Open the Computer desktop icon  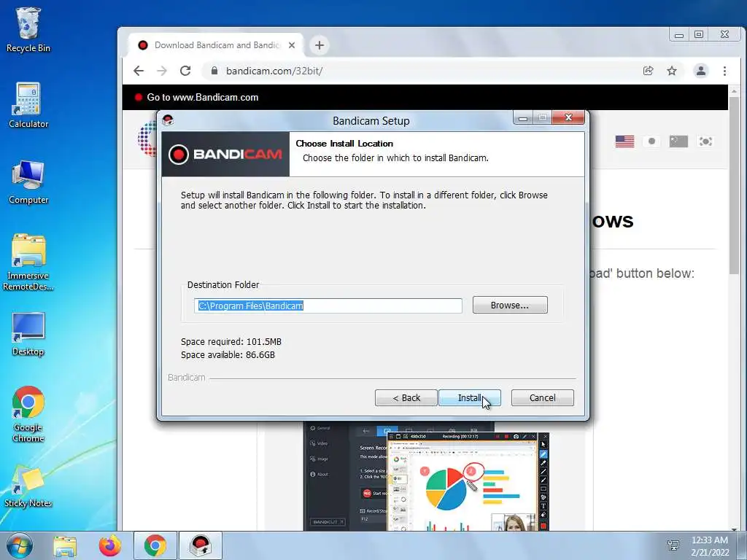pyautogui.click(x=28, y=182)
